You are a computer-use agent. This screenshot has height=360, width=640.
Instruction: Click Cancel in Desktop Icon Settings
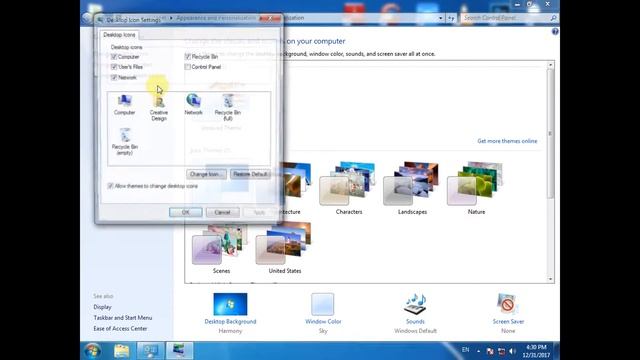point(222,212)
